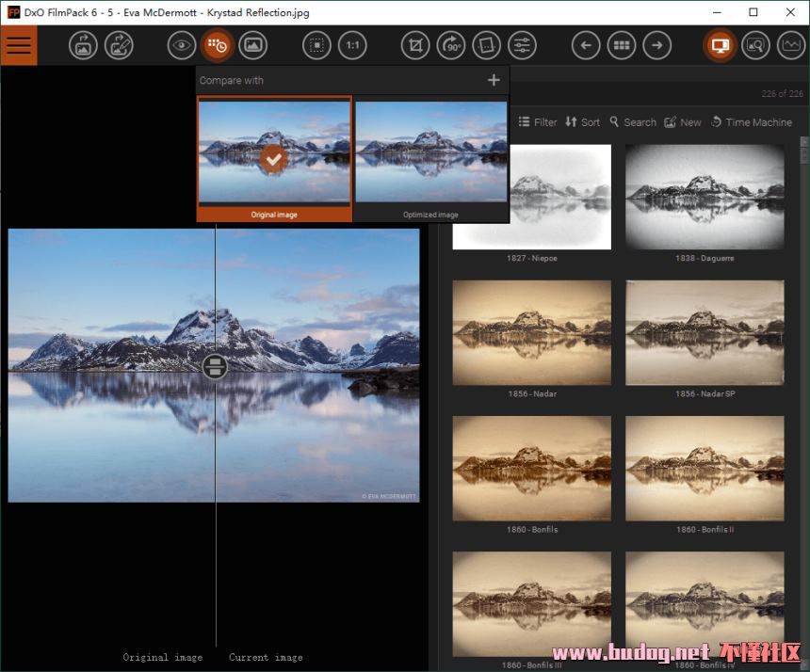Image resolution: width=810 pixels, height=672 pixels.
Task: Click the fit-to-screen zoom icon
Action: pyautogui.click(x=316, y=45)
